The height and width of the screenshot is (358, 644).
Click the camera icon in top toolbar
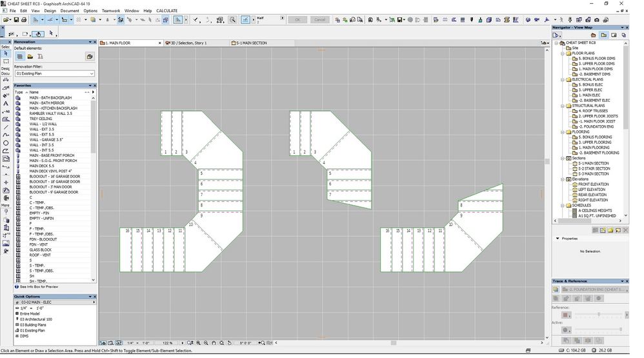click(596, 20)
